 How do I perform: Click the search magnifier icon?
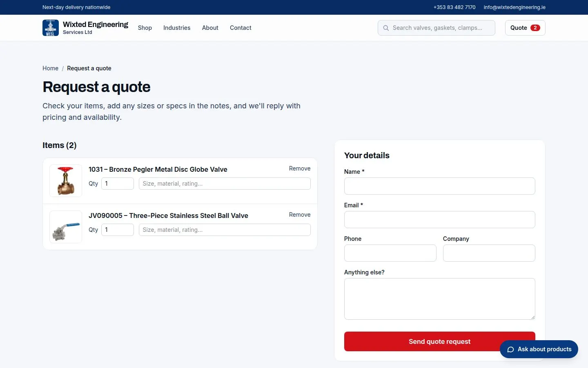click(x=386, y=28)
